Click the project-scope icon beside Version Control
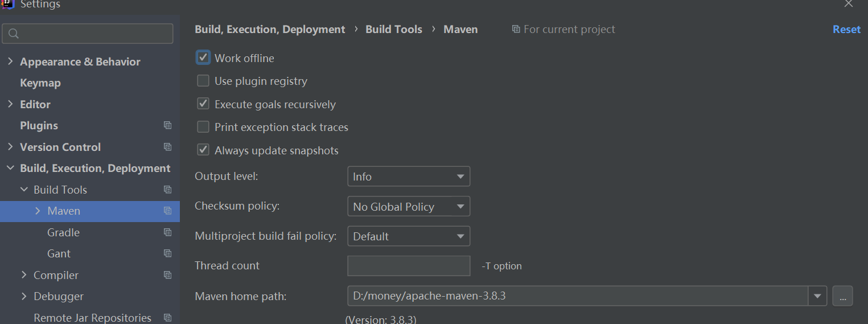868x324 pixels. click(167, 147)
